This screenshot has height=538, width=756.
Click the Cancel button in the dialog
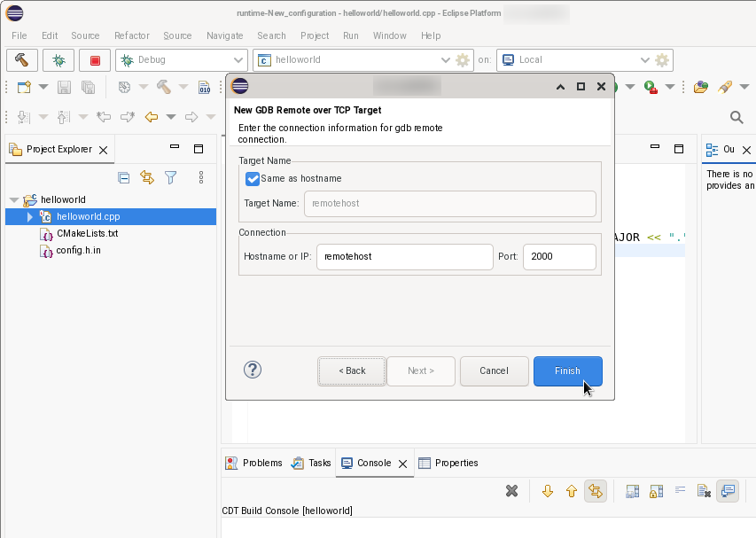[494, 371]
